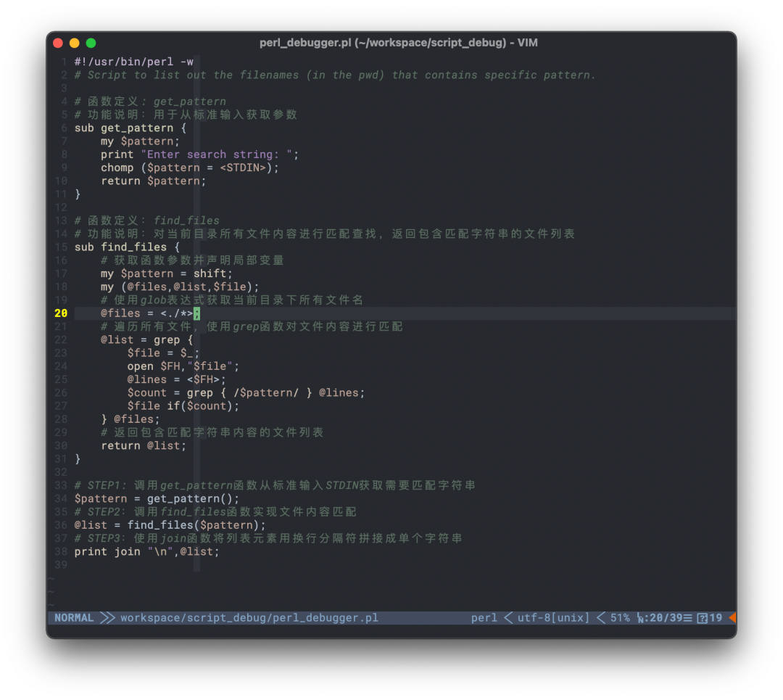783x700 pixels.
Task: Click 'open $FH,"$file";' on line 24
Action: [183, 366]
